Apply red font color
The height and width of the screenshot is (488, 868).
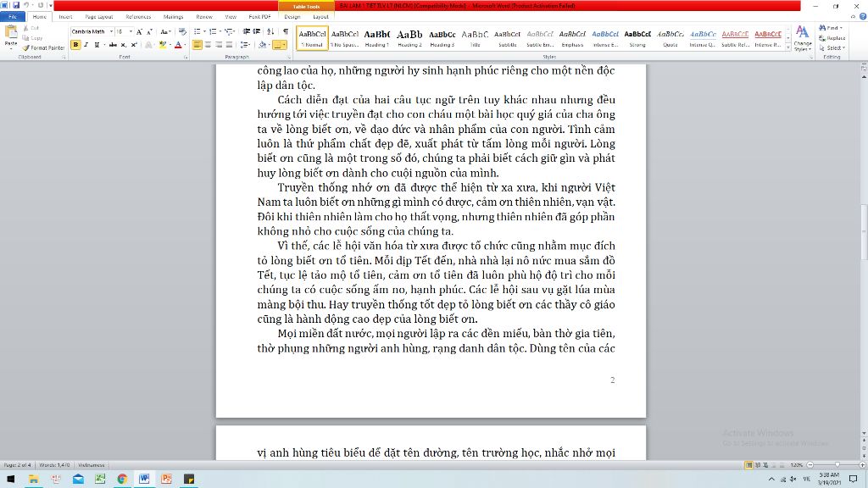click(x=178, y=45)
